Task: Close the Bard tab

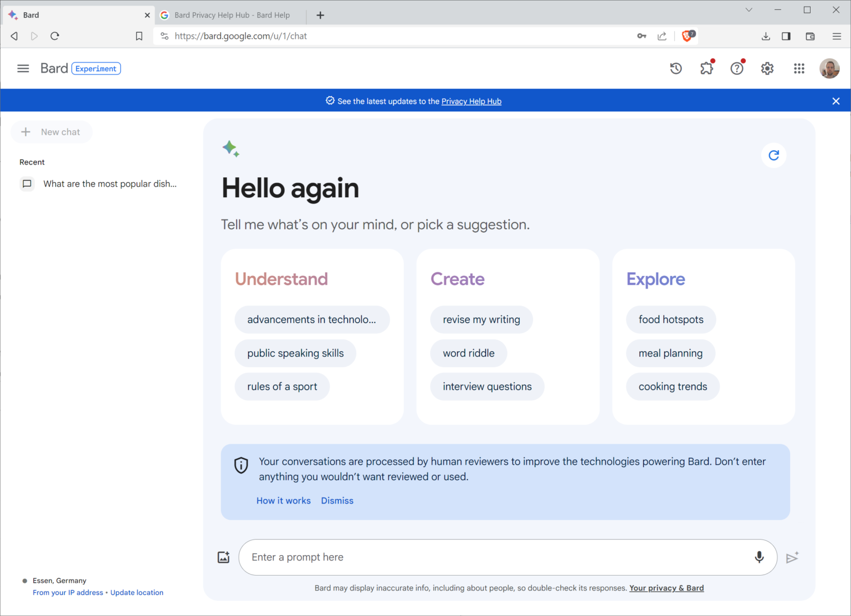Action: pos(147,15)
